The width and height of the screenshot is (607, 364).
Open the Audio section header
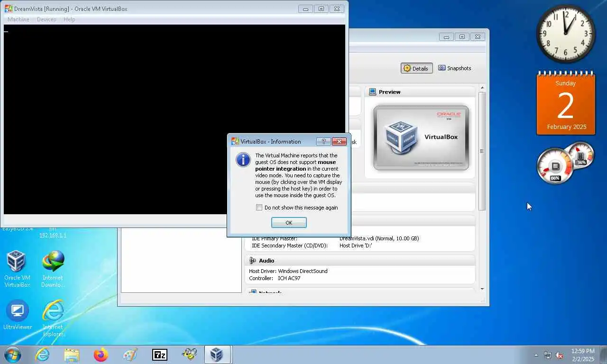tap(360, 261)
